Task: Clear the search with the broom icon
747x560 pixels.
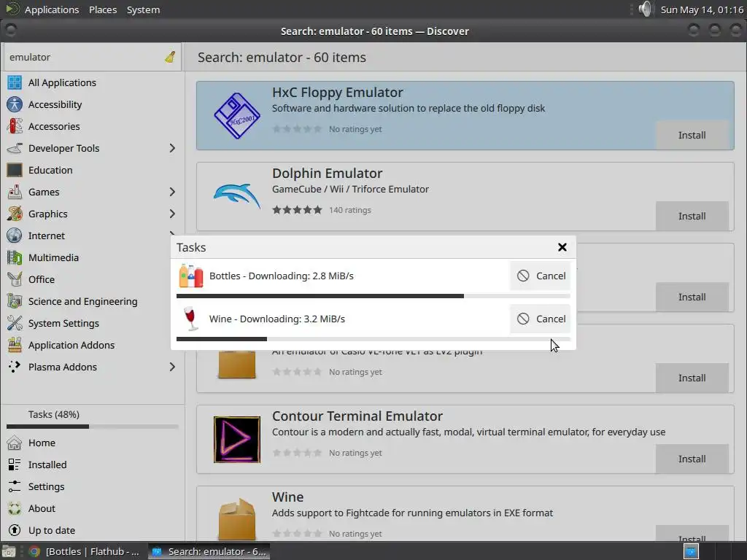Action: [x=170, y=57]
